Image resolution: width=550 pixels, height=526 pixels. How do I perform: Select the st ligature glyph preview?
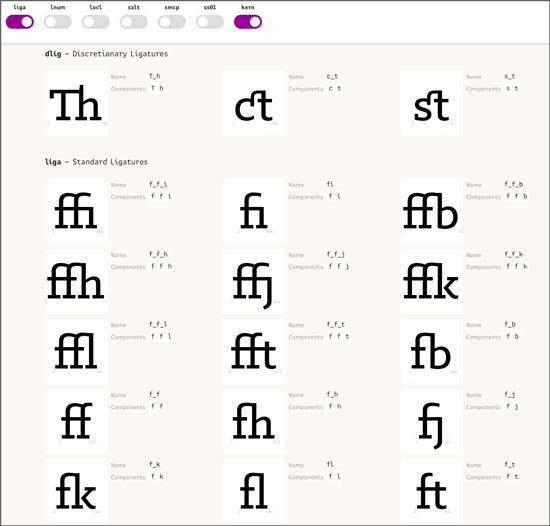click(431, 103)
